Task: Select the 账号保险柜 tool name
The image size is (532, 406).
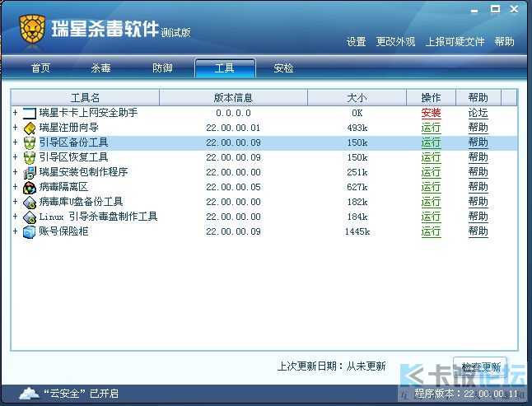Action: (x=63, y=231)
